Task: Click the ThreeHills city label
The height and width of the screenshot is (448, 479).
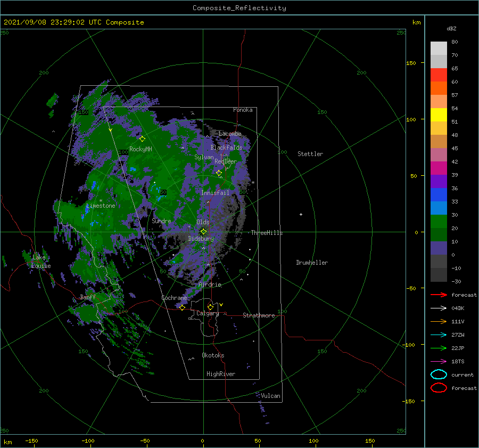Action: coord(267,233)
